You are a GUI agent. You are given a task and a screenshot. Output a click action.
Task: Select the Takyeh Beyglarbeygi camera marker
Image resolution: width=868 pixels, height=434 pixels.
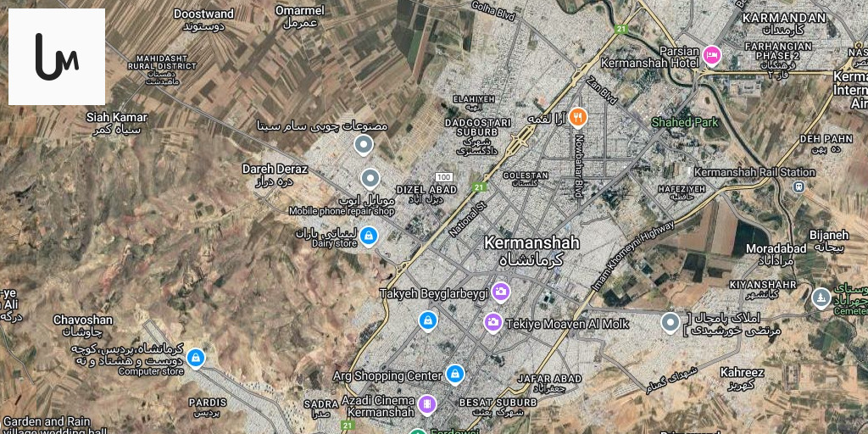501,292
